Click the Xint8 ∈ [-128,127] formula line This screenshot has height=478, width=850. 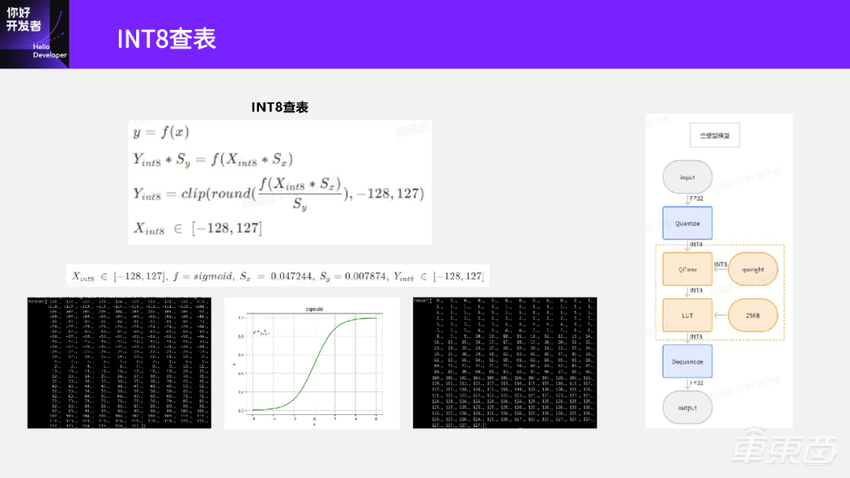tap(197, 228)
